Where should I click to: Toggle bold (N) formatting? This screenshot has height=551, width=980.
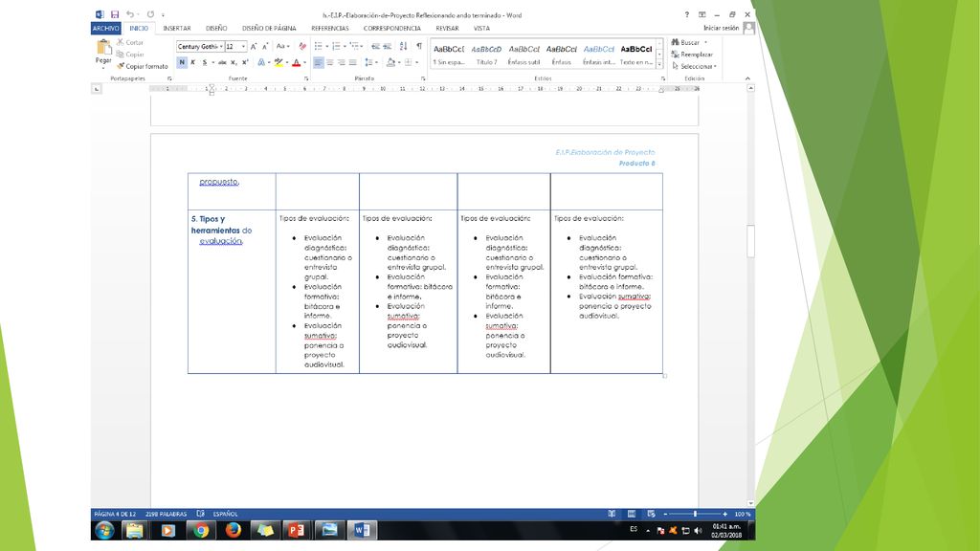tap(182, 62)
